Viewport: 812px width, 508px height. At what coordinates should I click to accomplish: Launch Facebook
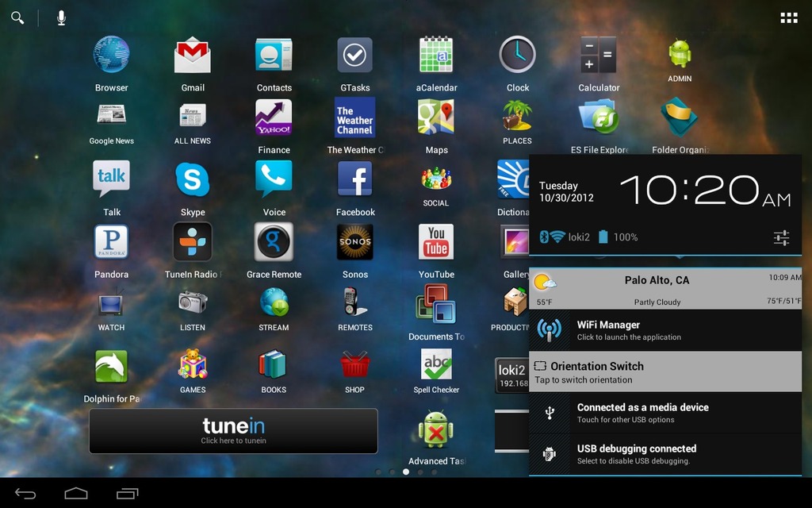click(354, 179)
